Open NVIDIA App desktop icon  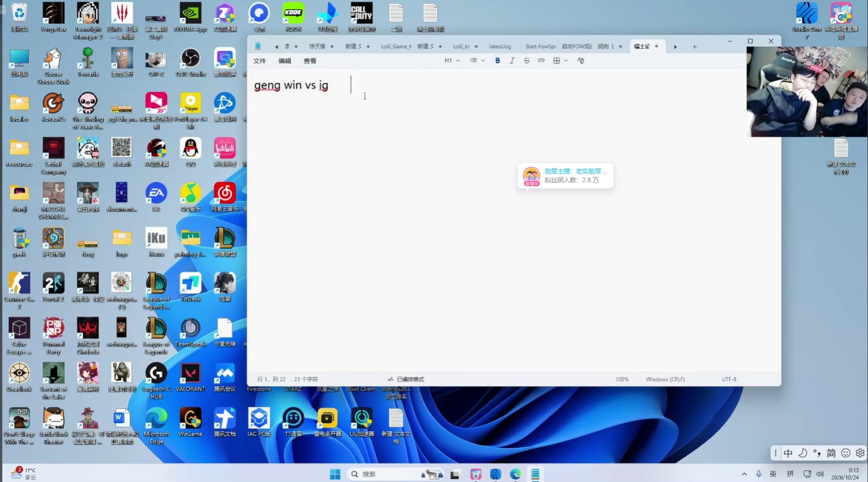[190, 18]
